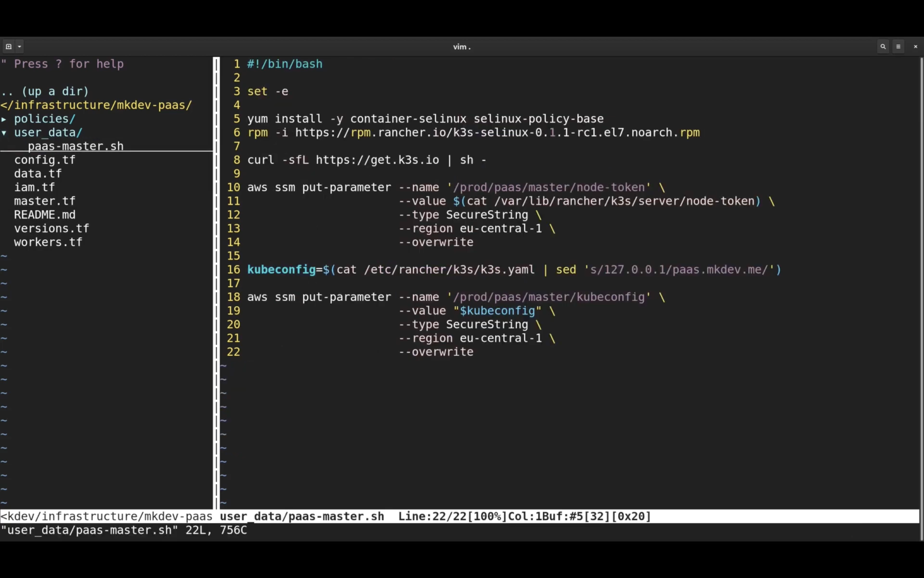Click the 'vim .' window title
The height and width of the screenshot is (578, 924).
[462, 46]
